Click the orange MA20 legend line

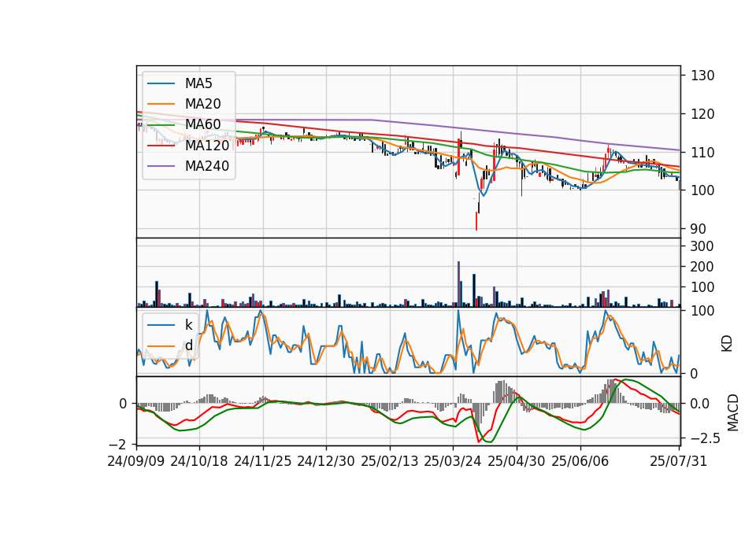161,104
